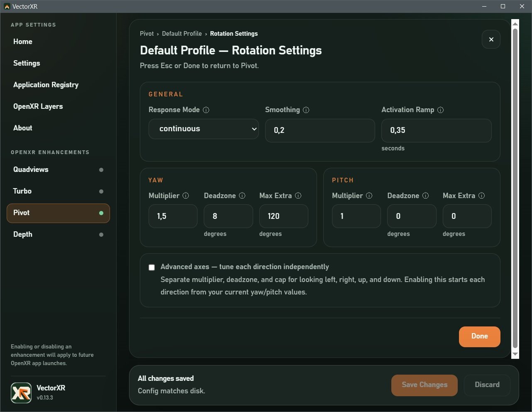Click the Yaw Max Extra field showing 120
532x412 pixels.
pos(284,216)
